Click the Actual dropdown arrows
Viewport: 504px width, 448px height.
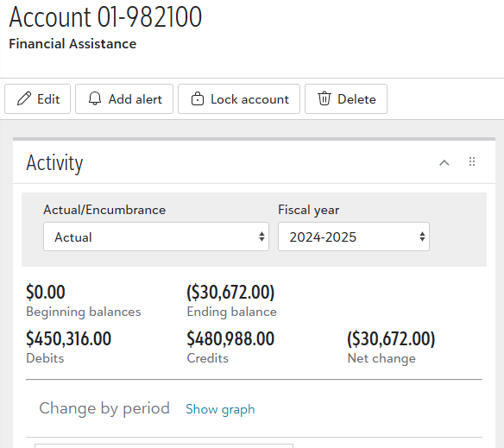click(261, 237)
